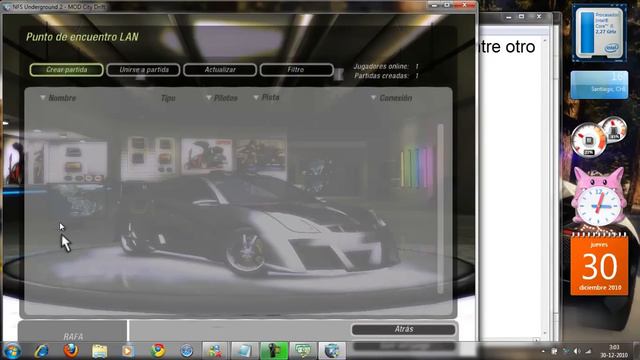Open the Santiago weather gadget
The image size is (640, 360).
pos(599,85)
